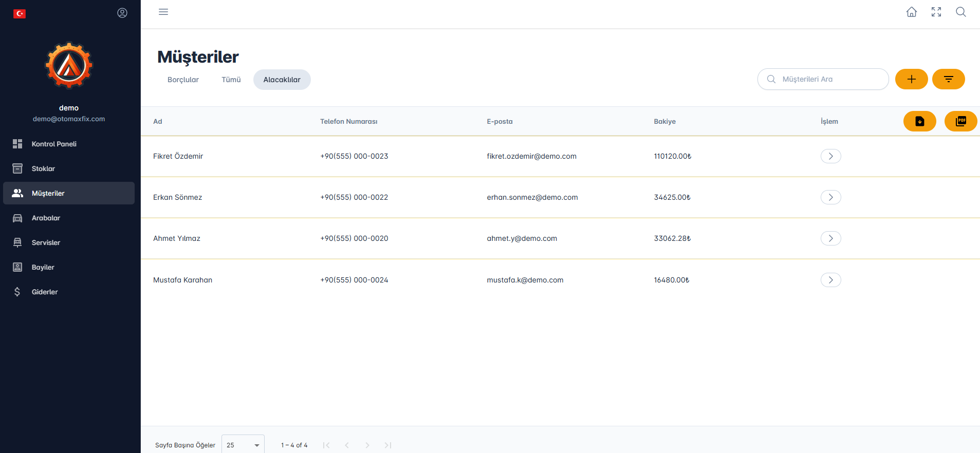This screenshot has height=453, width=980.
Task: Open items per page dropdown showing 25
Action: point(243,445)
